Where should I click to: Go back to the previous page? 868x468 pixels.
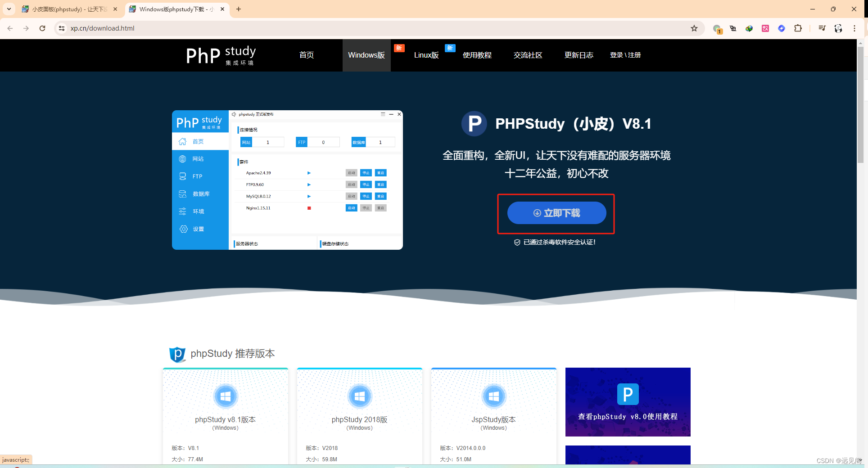click(x=10, y=28)
